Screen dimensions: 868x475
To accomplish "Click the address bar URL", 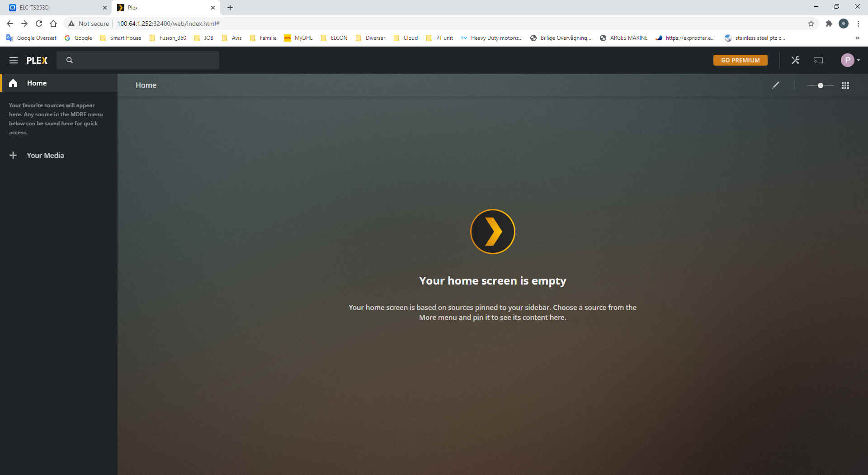I will coord(168,24).
